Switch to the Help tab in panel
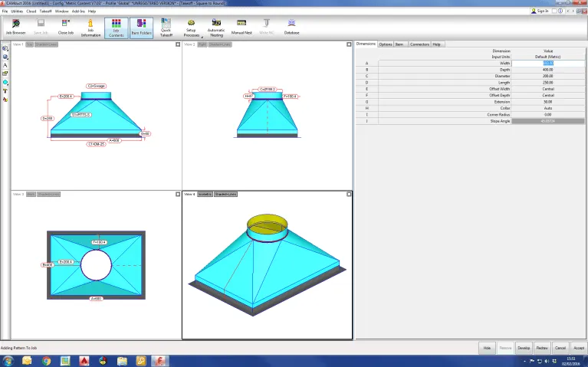Image resolution: width=588 pixels, height=367 pixels. click(x=436, y=44)
